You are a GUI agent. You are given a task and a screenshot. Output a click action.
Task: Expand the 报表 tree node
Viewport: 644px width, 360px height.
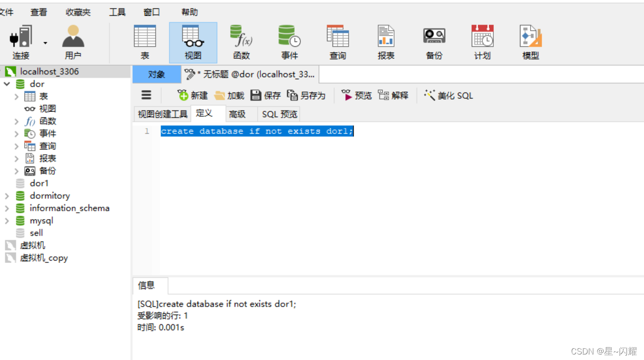coord(17,158)
